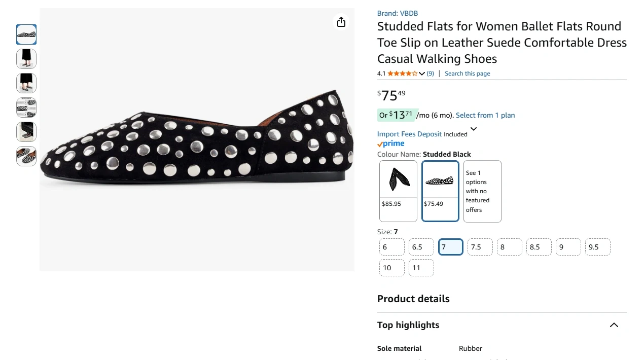The width and height of the screenshot is (644, 360).
Task: Select the pointed black shoe colour at $85.95
Action: 398,191
